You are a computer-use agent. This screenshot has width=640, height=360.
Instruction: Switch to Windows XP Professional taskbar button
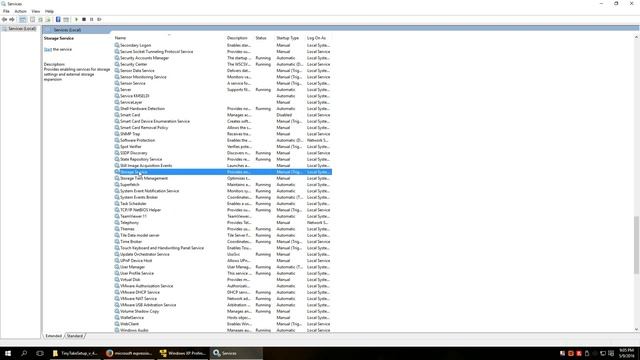[182, 353]
